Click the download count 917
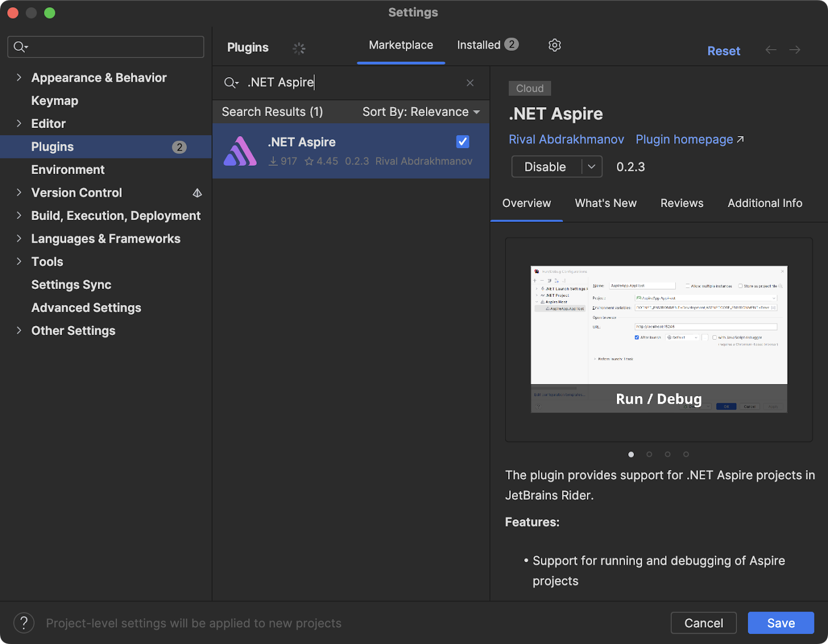 [x=283, y=162]
